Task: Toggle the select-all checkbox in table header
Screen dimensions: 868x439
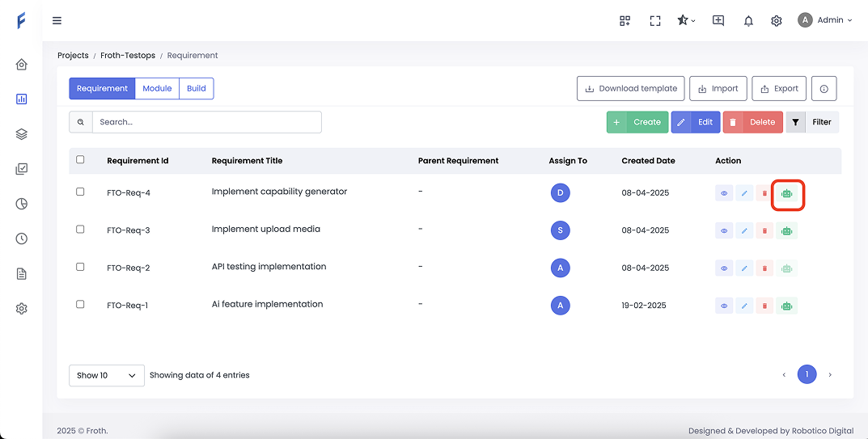Action: click(80, 160)
